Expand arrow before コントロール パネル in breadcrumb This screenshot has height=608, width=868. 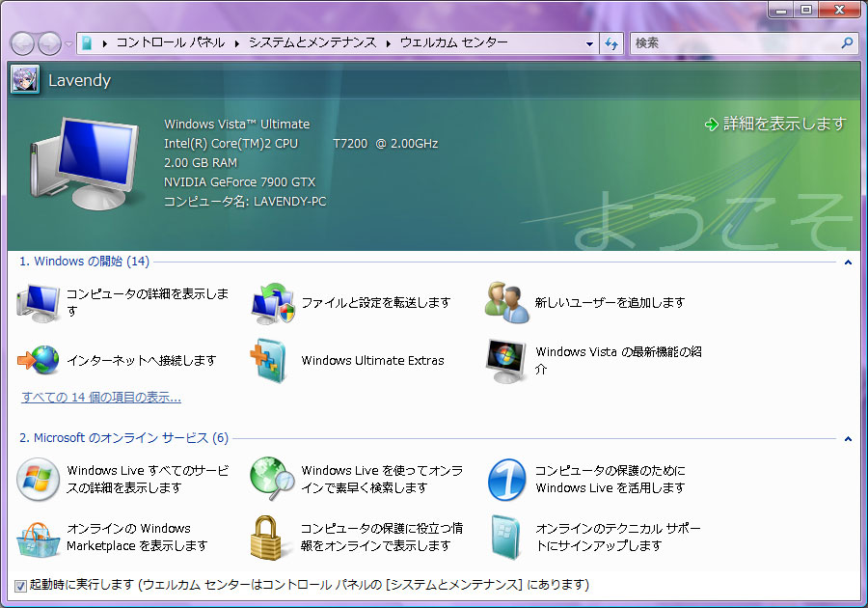104,43
